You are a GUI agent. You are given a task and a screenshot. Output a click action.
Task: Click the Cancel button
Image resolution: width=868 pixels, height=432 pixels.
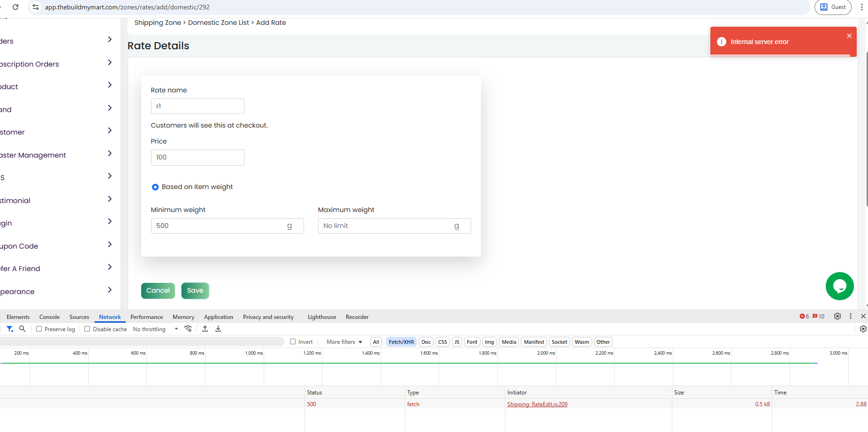click(158, 291)
